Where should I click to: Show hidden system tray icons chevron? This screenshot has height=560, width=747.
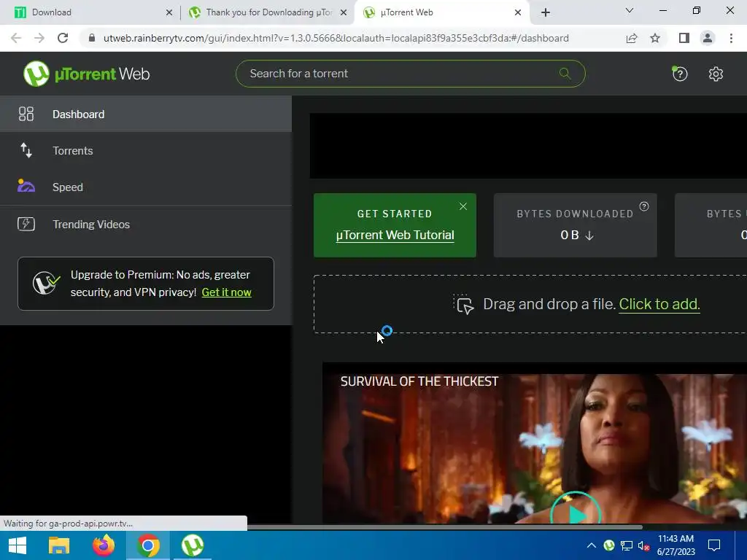tap(591, 545)
